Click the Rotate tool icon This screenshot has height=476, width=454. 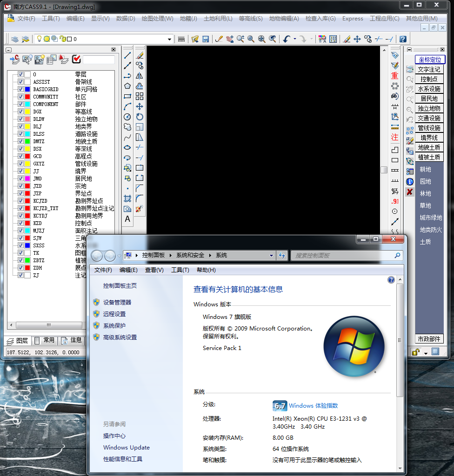pos(140,117)
